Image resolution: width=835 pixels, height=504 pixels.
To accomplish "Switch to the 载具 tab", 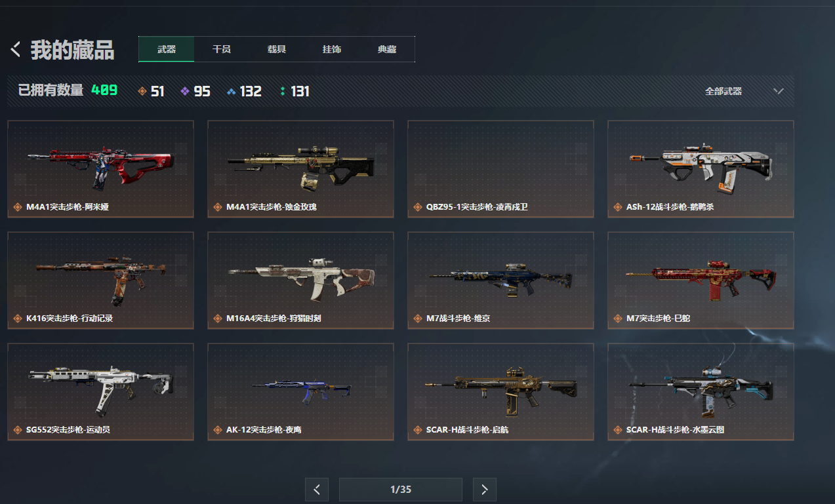I will (277, 49).
